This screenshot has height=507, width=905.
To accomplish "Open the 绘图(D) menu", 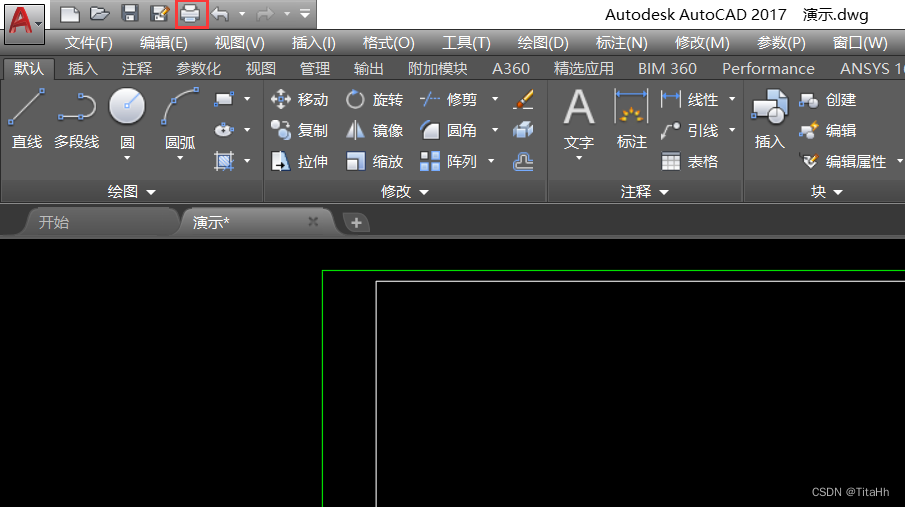I will (543, 43).
